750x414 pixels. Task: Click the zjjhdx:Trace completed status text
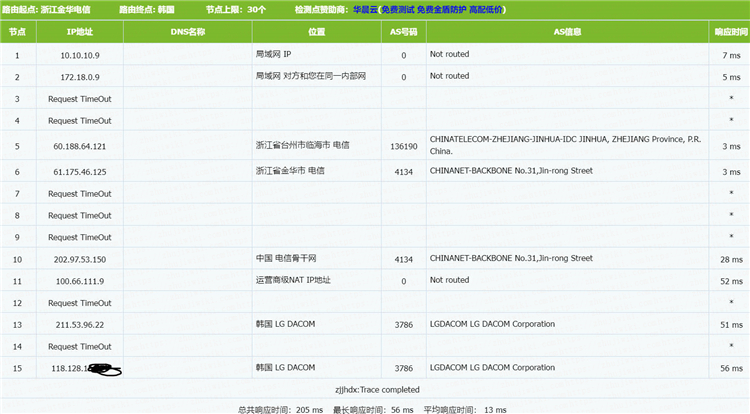(376, 389)
